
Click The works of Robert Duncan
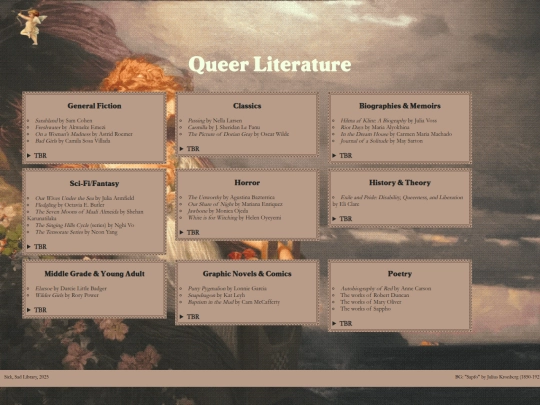click(375, 295)
